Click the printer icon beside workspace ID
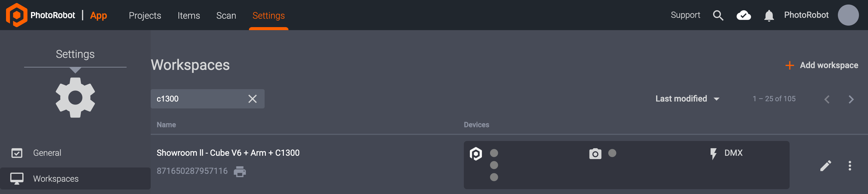 [x=240, y=171]
